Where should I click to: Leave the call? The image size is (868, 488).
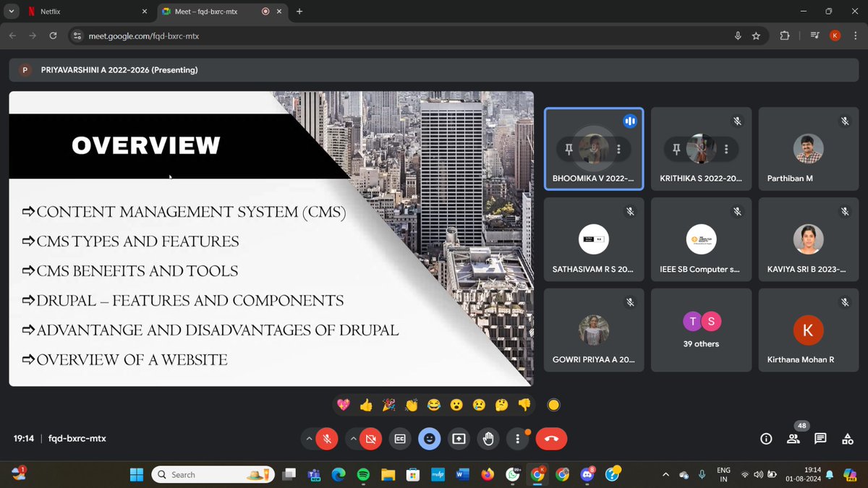point(551,438)
